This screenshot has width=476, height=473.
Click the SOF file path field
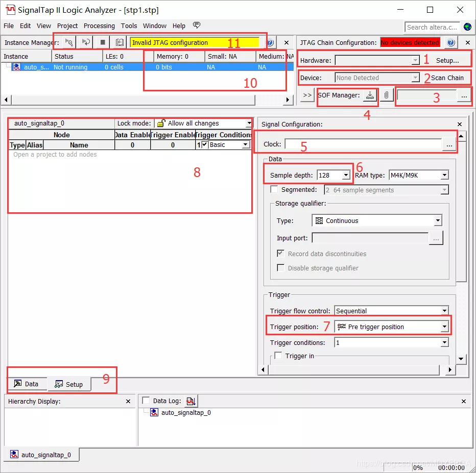pos(426,96)
